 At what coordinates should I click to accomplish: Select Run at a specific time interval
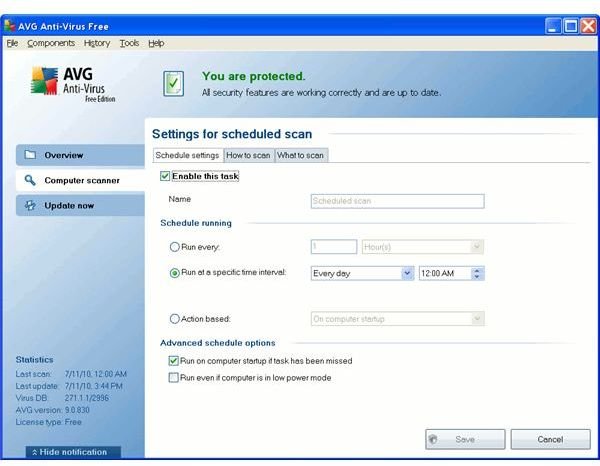coord(174,273)
